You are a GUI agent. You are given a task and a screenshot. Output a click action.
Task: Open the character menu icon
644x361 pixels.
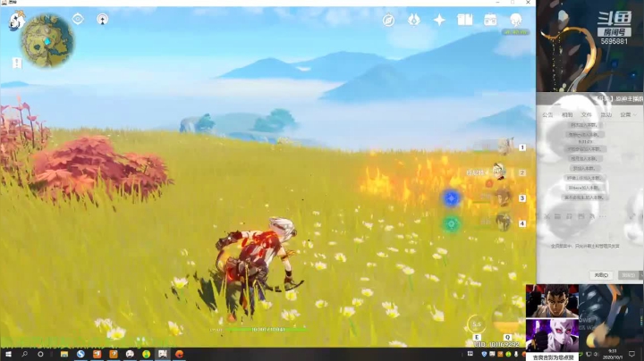[x=515, y=20]
